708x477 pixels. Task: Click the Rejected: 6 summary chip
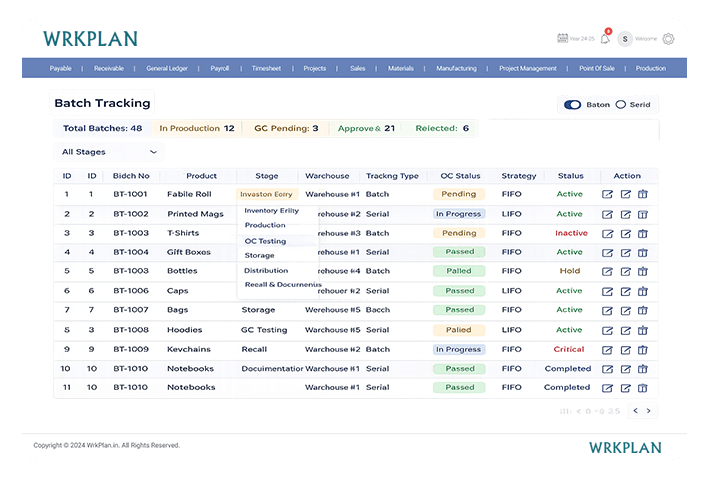[442, 128]
